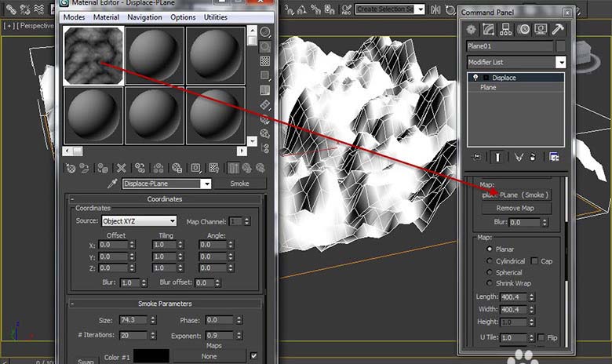Open Displace-PLane material name dropdown

point(206,184)
